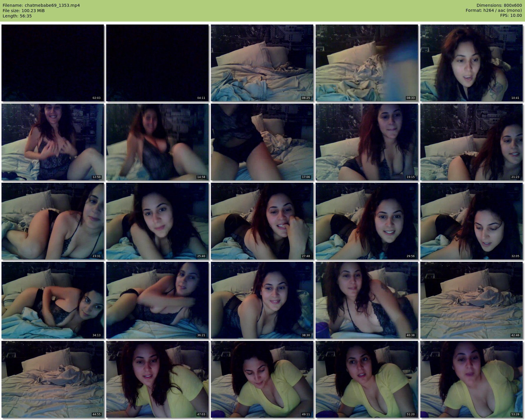Open the yellow-shirt frame at 47:03

click(x=157, y=379)
